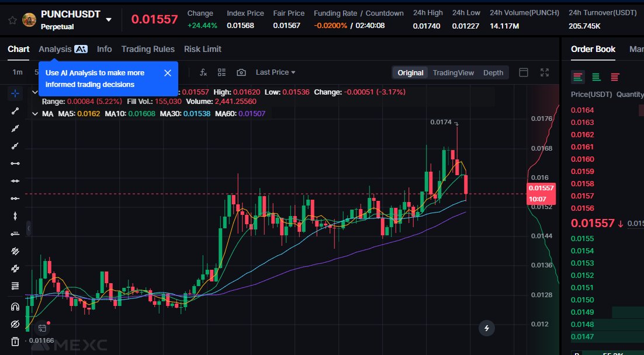Open the indicators fx menu

(x=203, y=72)
